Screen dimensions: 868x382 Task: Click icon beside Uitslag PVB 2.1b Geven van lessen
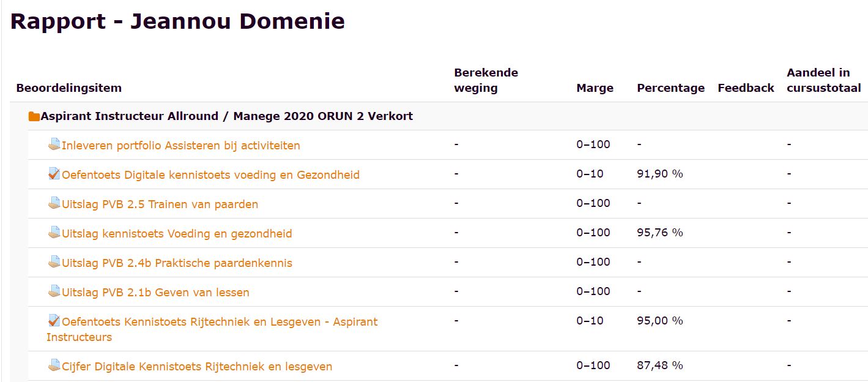[54, 291]
